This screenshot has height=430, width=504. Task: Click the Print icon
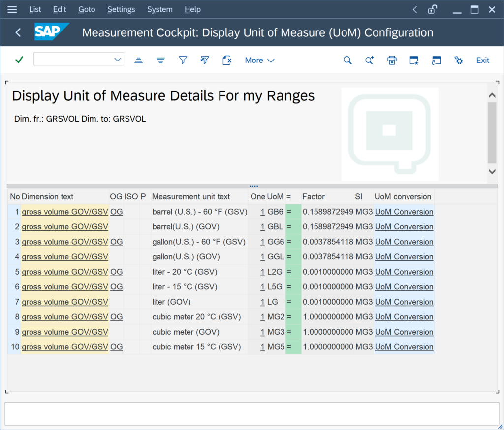392,60
